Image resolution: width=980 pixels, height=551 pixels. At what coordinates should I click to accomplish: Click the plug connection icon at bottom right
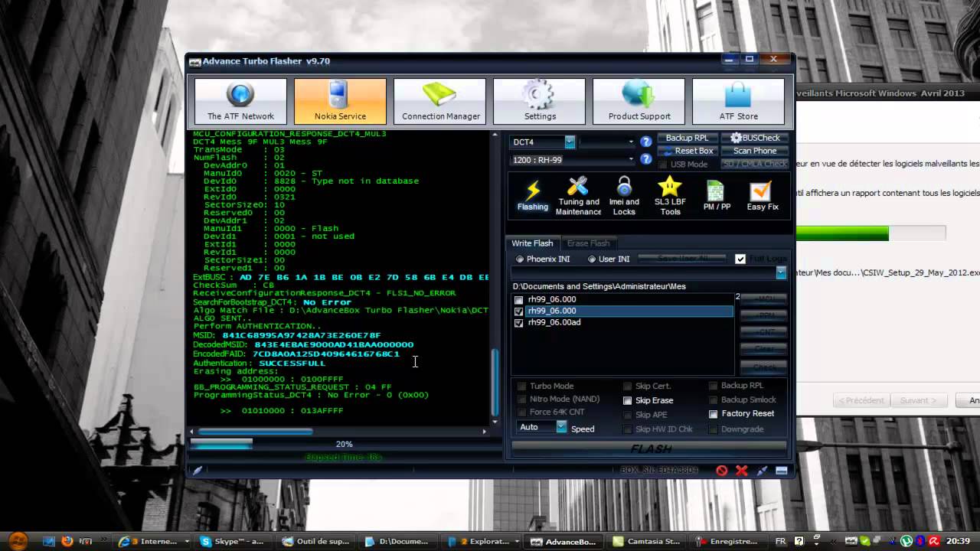762,471
